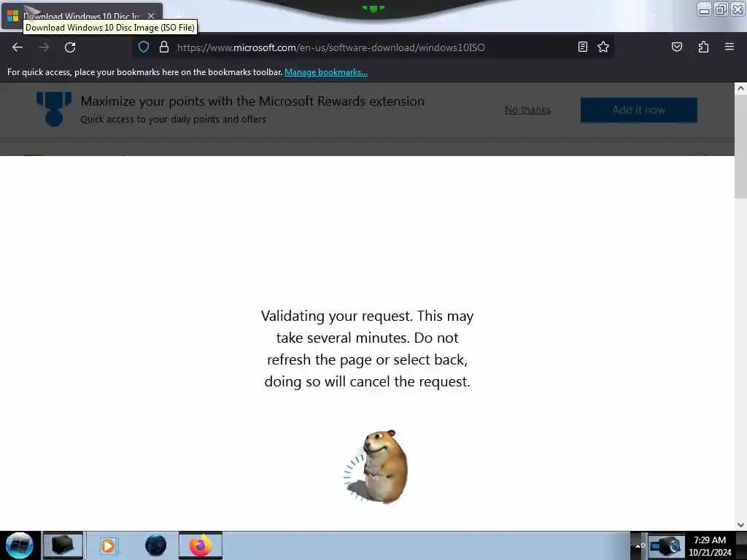Launch the media player taskbar icon
This screenshot has height=560, width=747.
pyautogui.click(x=108, y=545)
